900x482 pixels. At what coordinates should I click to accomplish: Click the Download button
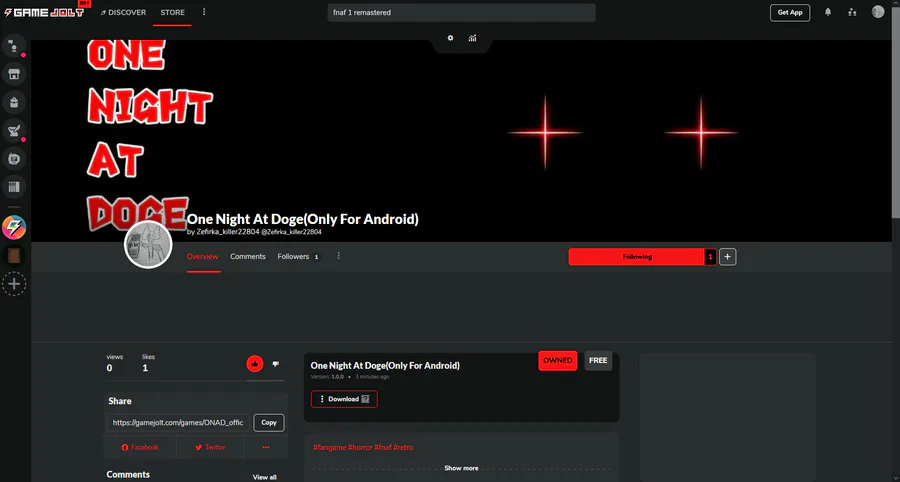[344, 399]
